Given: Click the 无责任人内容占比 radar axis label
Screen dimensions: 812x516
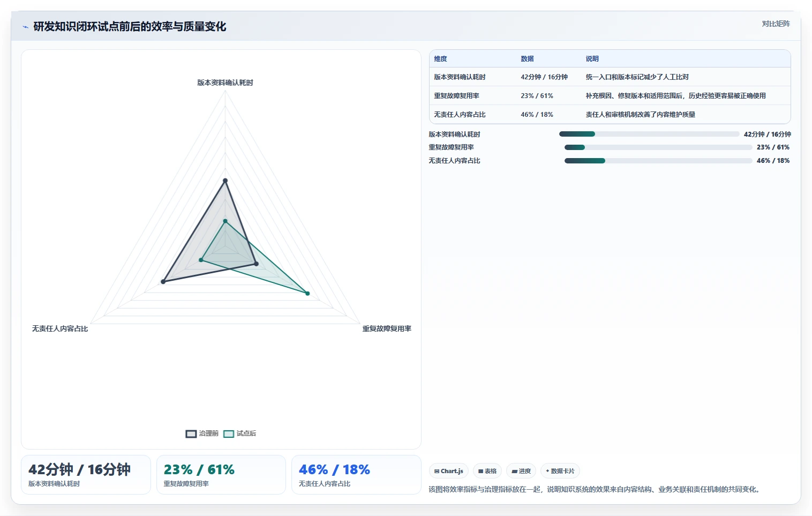Looking at the screenshot, I should click(x=60, y=328).
